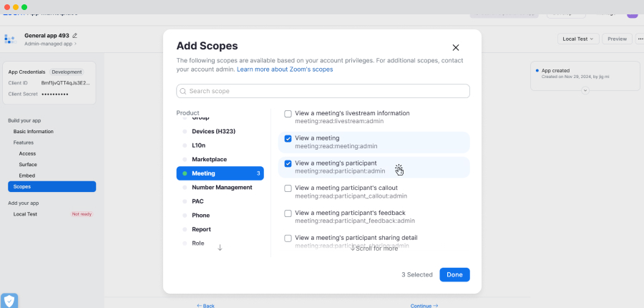This screenshot has width=644, height=308.
Task: Check View a meeting's participant sharing detail
Action: coord(288,238)
